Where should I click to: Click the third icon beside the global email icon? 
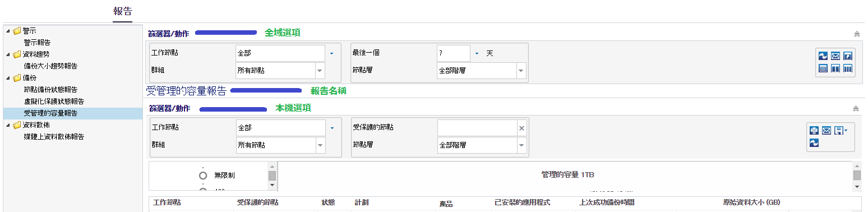click(847, 56)
